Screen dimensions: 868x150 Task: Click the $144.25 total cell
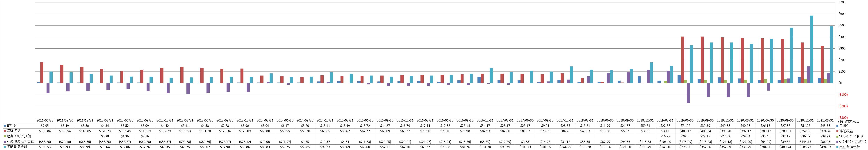pos(565,147)
